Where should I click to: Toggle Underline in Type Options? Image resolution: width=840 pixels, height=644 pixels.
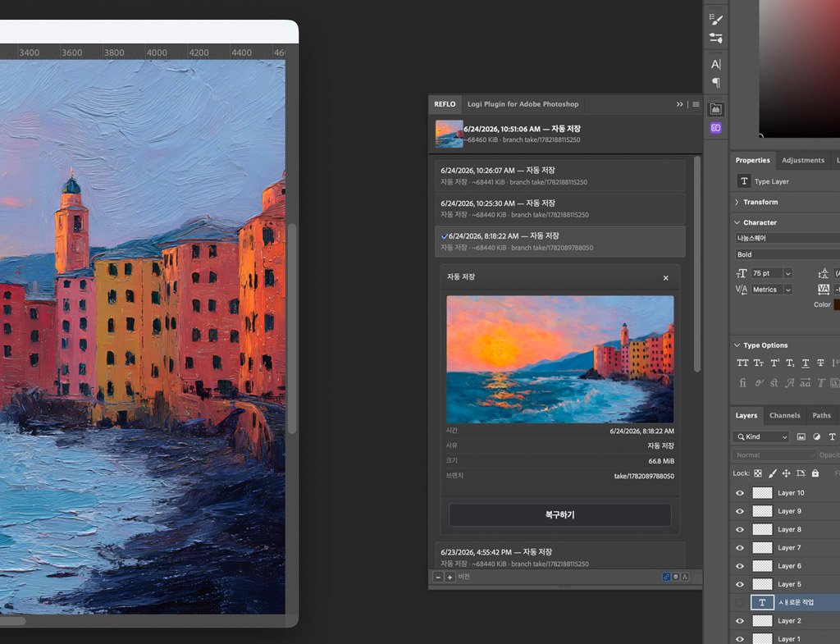(806, 363)
